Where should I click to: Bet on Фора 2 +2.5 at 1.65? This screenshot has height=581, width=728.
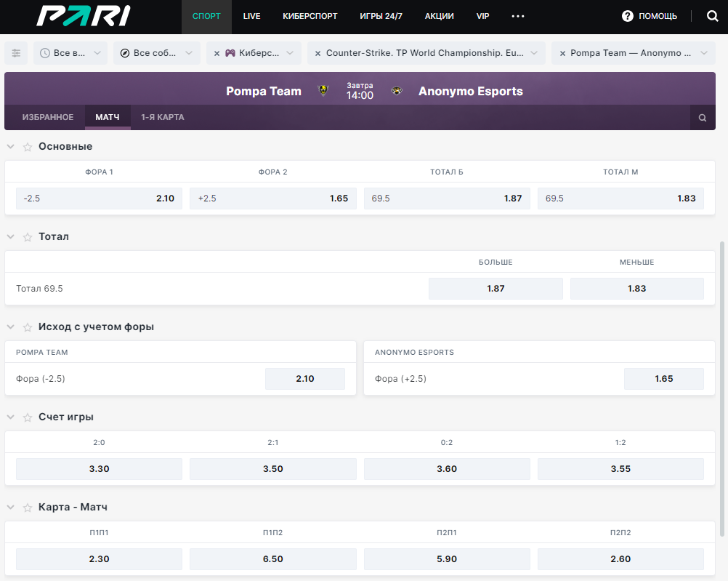pos(273,199)
